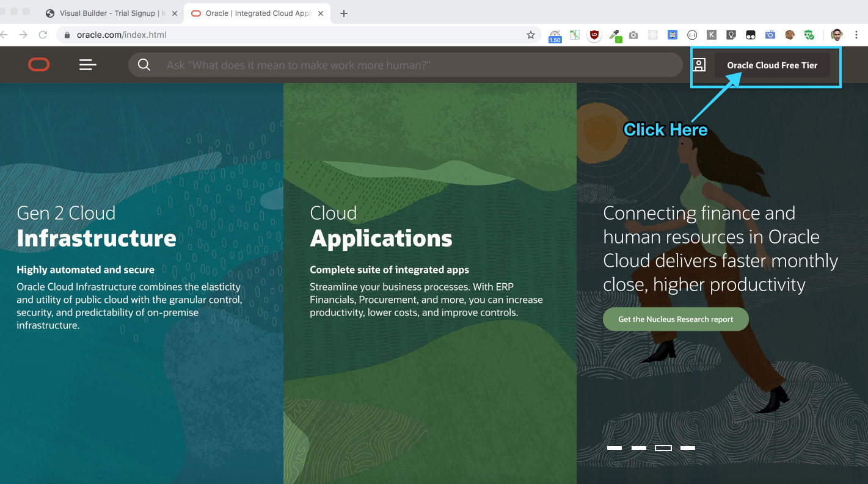This screenshot has height=484, width=868.
Task: Open the Cloud Applications heading
Action: click(381, 226)
